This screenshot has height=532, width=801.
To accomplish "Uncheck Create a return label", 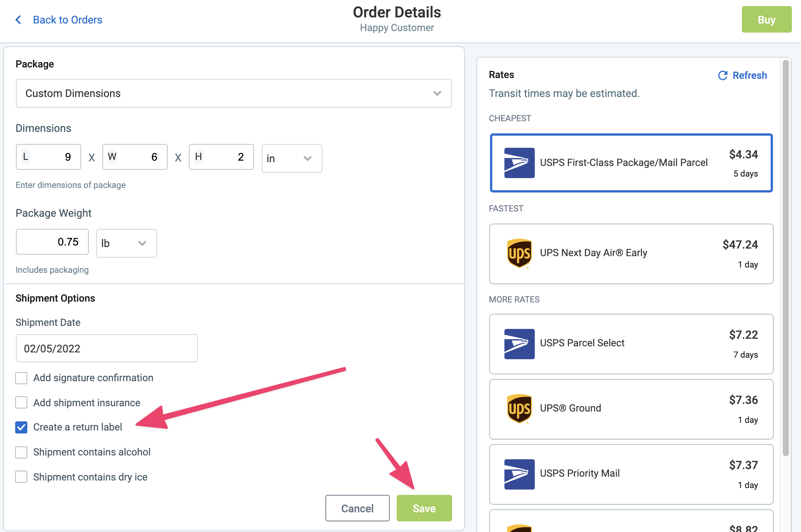I will [x=21, y=427].
